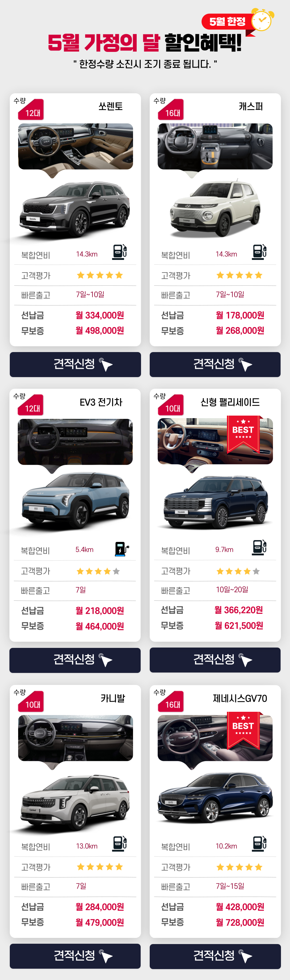Click the 12대 quantity tag on the 쏘렌토 card

point(31,110)
